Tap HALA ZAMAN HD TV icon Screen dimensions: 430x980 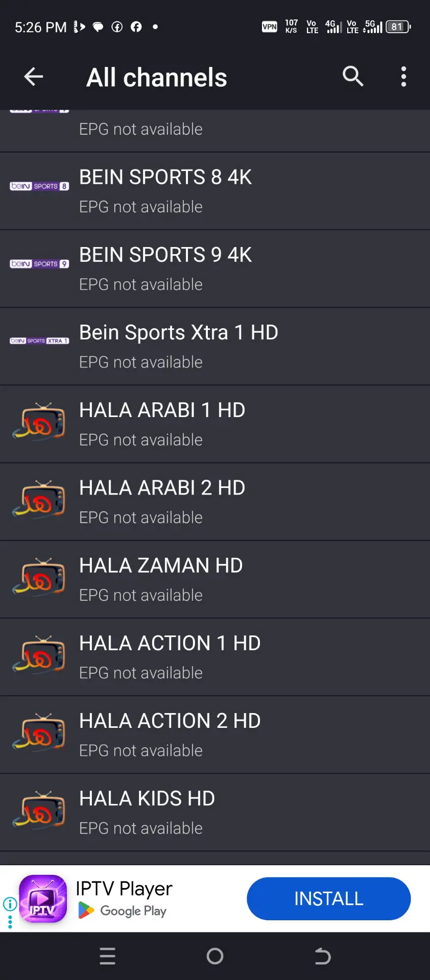click(39, 577)
